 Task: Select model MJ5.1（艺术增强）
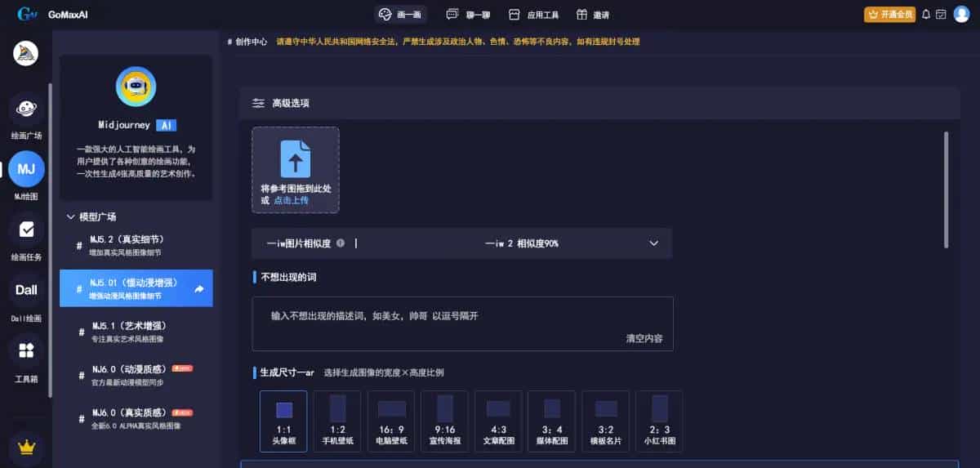(136, 331)
